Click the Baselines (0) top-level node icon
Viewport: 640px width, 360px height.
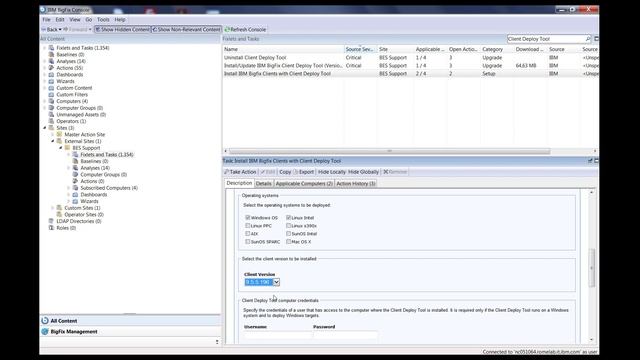click(x=51, y=54)
